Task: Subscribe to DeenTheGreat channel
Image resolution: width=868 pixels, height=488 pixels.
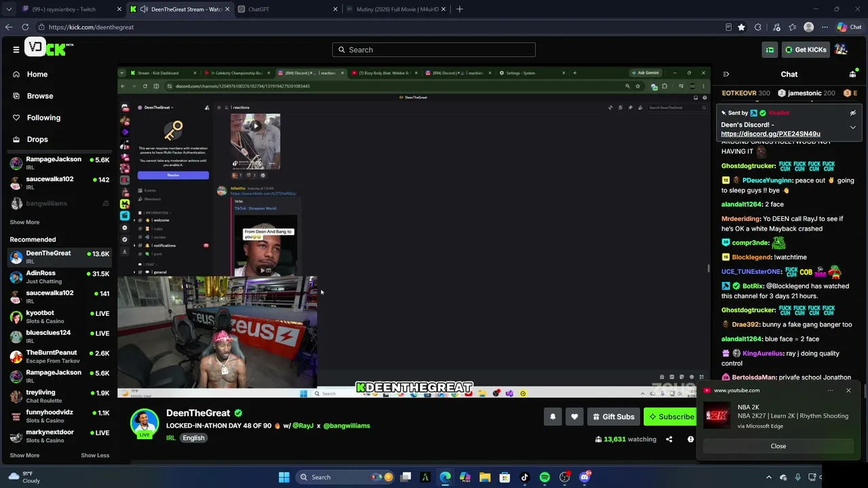Action: 671,417
